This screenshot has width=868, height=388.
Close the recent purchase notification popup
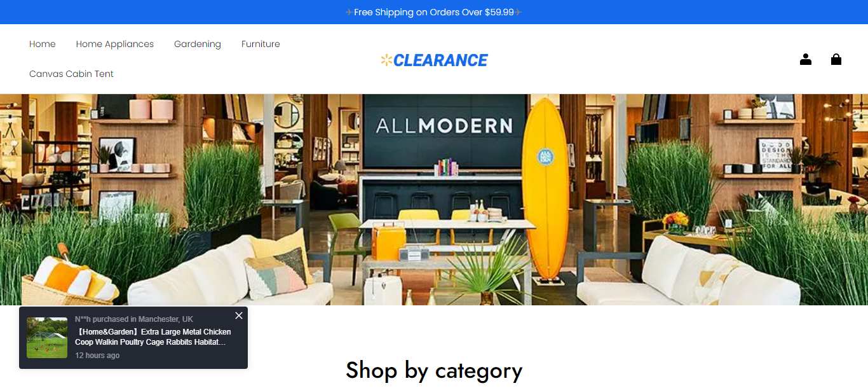pos(239,315)
